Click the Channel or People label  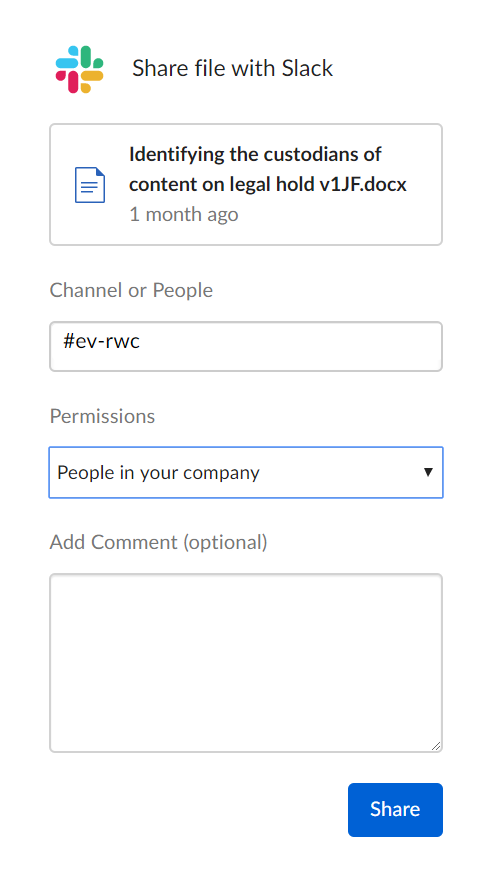point(131,290)
